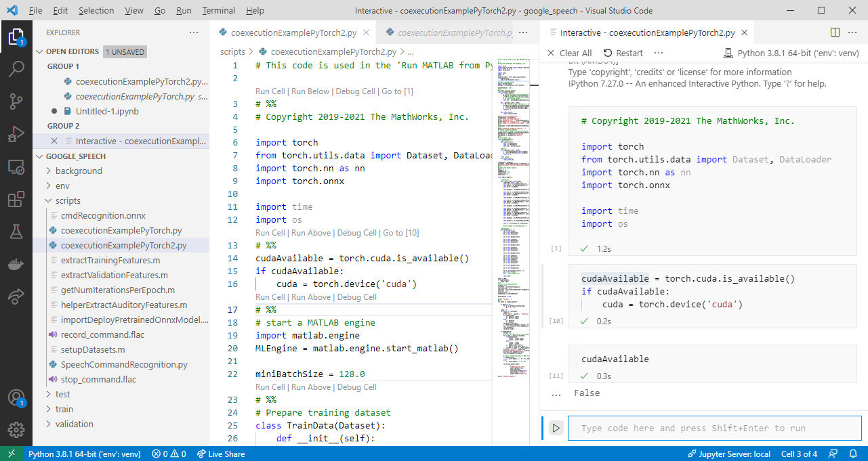Open the Source Control view
Viewport: 868px width, 461px height.
click(x=16, y=102)
